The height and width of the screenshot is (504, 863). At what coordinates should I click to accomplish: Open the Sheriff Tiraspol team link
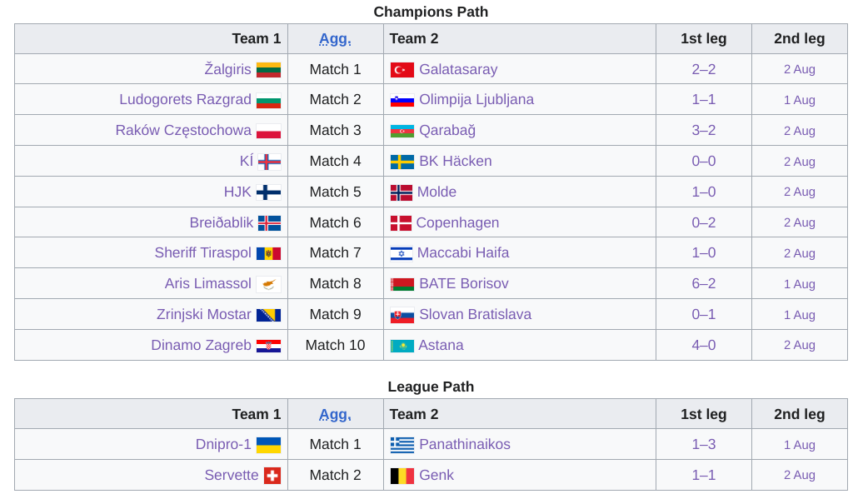pos(202,253)
